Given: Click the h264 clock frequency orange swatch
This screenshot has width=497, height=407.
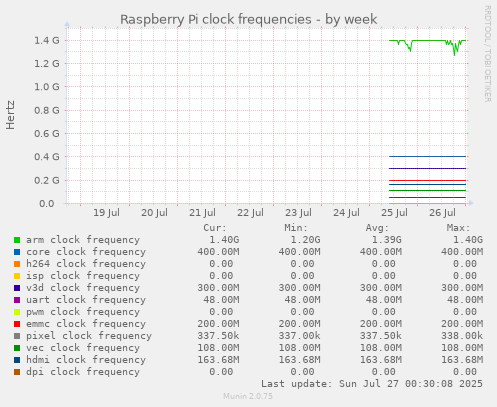Looking at the screenshot, I should click(17, 264).
